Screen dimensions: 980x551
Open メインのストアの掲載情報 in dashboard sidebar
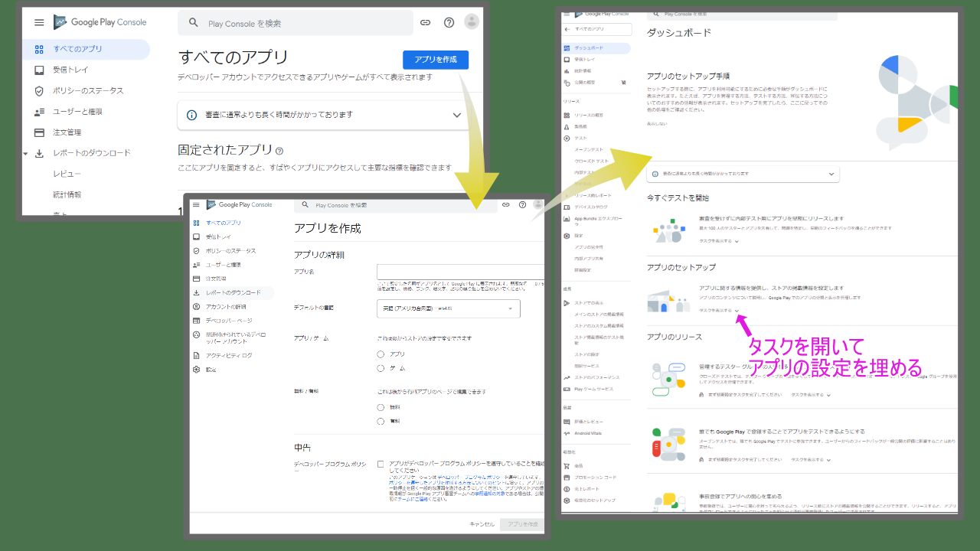point(599,315)
